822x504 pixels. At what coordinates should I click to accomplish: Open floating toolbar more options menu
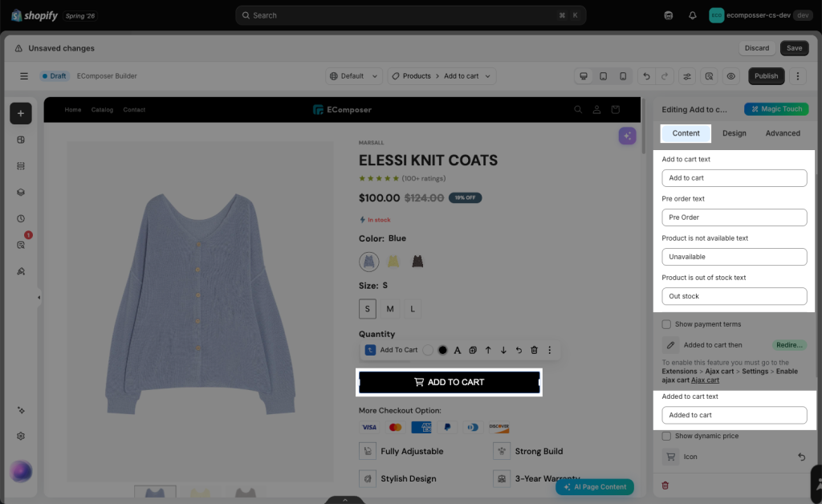(549, 350)
